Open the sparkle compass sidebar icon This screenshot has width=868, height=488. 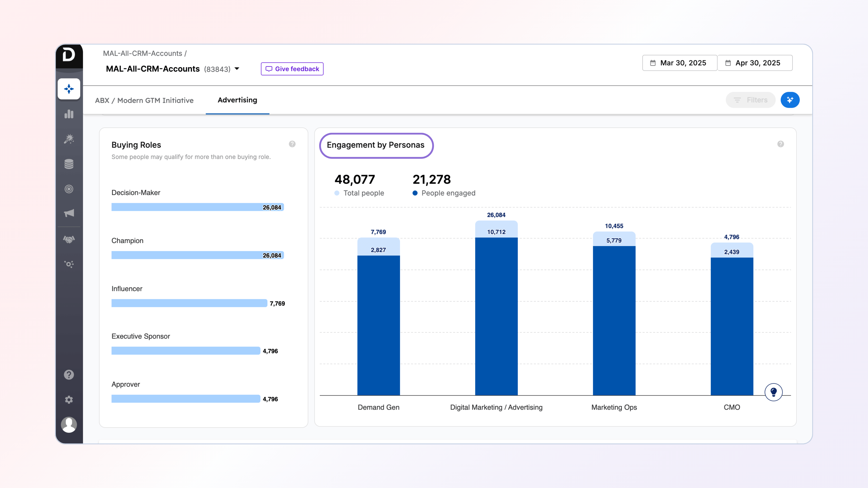tap(69, 89)
